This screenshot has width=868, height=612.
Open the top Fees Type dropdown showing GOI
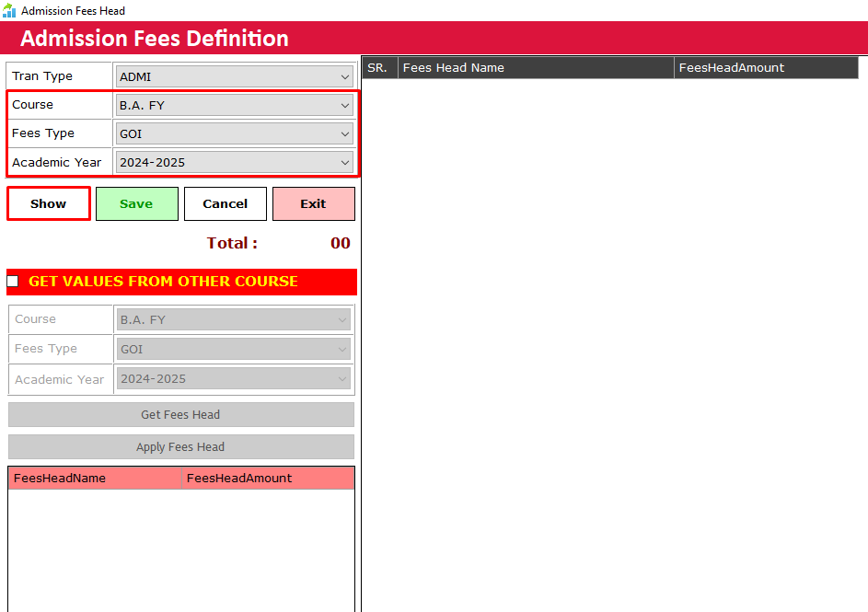[235, 133]
